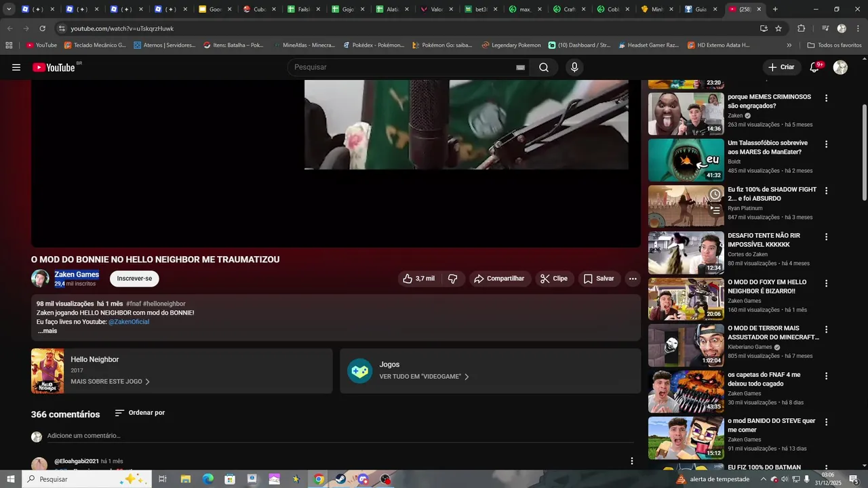Play MOD DO FOXY video thumbnail

click(686, 299)
